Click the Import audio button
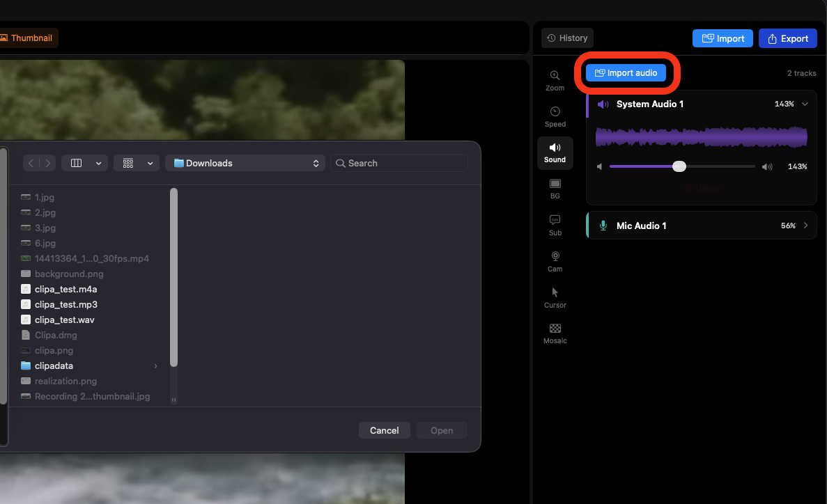Viewport: 827px width, 504px height. [x=626, y=73]
